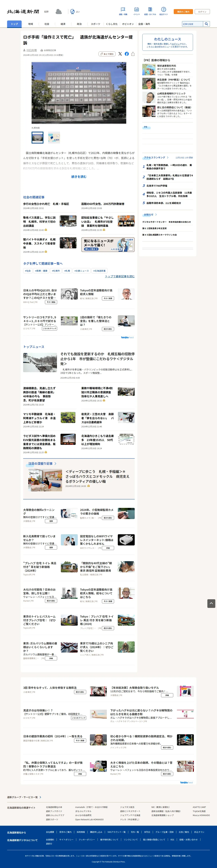Open the 総合ガイド question-mark icon

click(x=163, y=9)
